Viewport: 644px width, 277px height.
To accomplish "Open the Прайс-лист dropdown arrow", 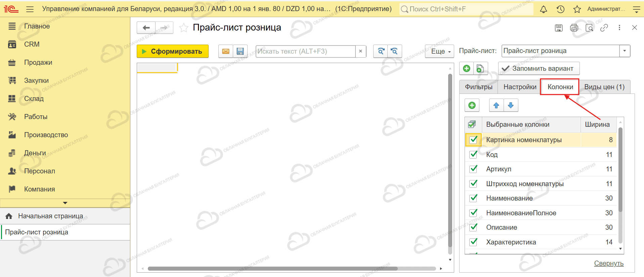I will 625,51.
